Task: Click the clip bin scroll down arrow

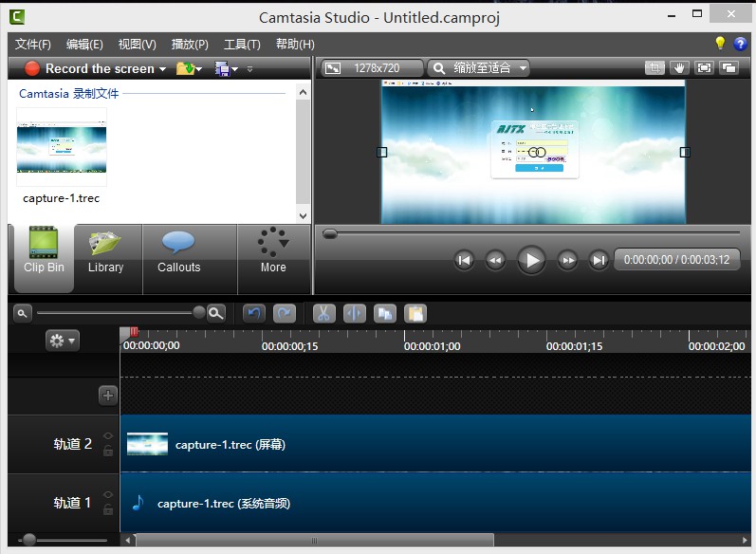Action: pos(303,216)
